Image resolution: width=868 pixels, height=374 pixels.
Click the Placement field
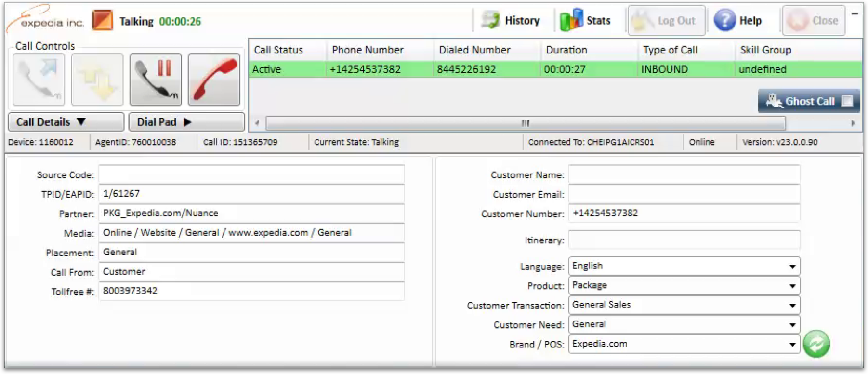pyautogui.click(x=251, y=253)
